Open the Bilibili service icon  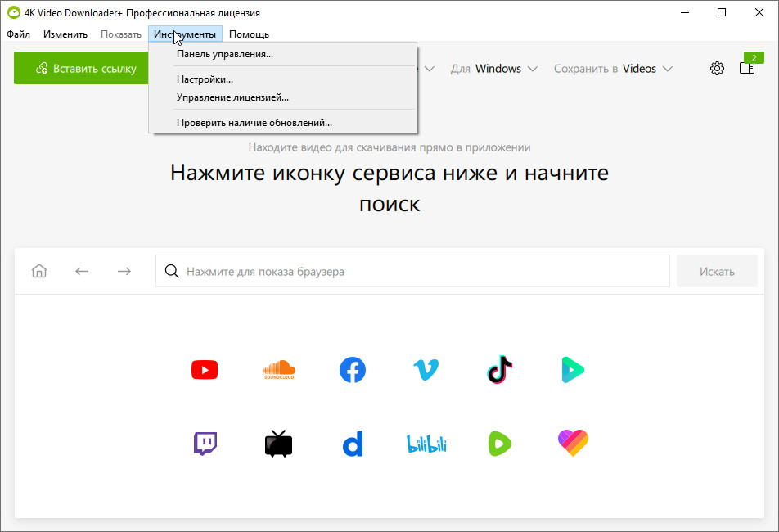point(426,444)
